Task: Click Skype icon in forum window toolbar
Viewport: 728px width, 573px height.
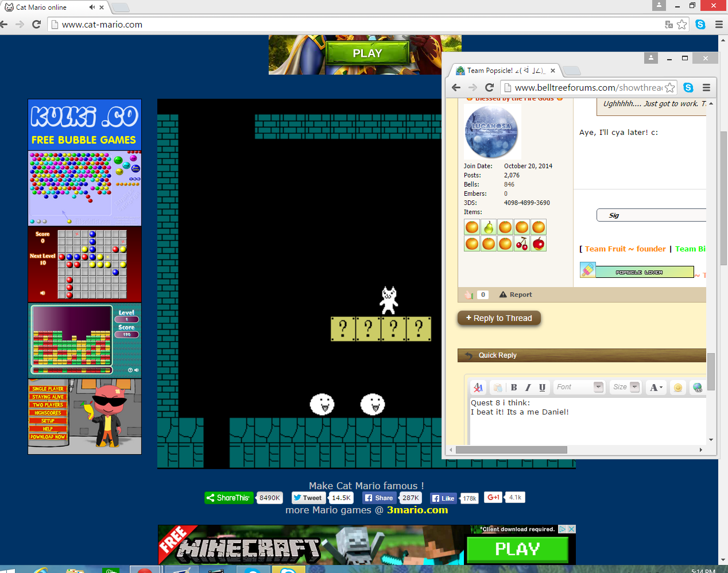Action: coord(688,87)
